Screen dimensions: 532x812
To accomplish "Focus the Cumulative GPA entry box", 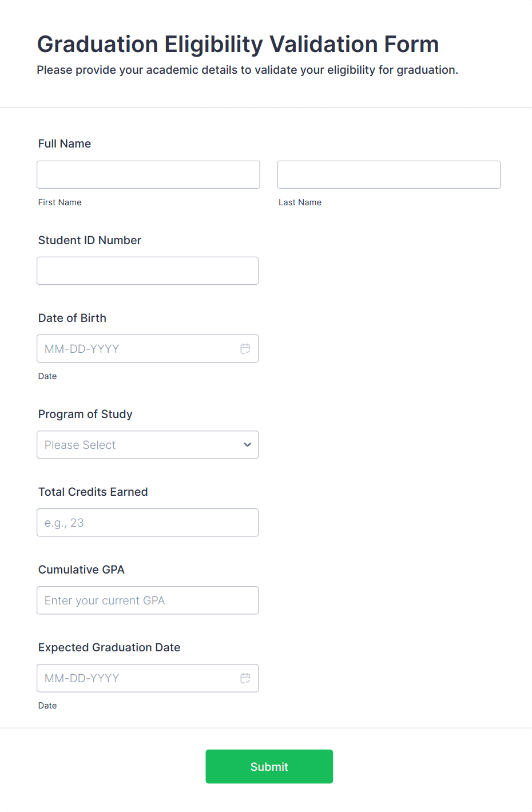I will tap(148, 600).
